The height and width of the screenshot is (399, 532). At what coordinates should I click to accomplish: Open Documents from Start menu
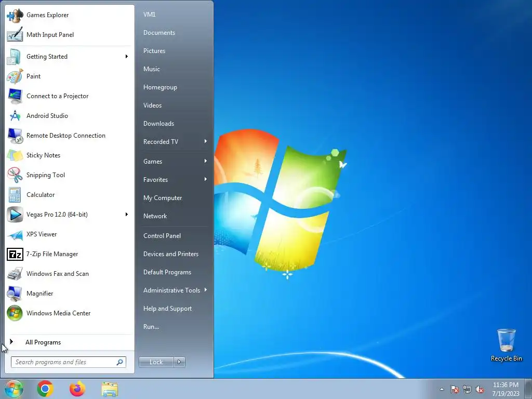[159, 33]
